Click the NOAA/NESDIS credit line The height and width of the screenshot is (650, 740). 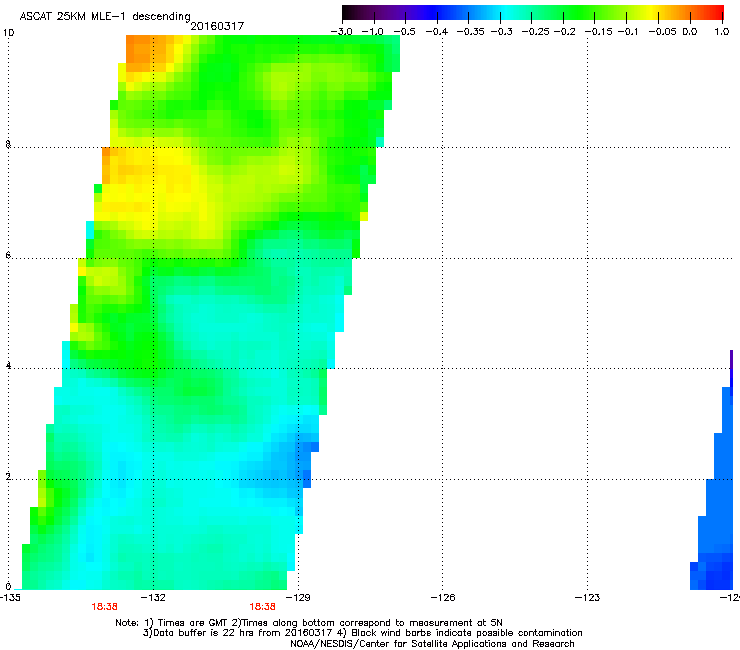click(x=432, y=644)
